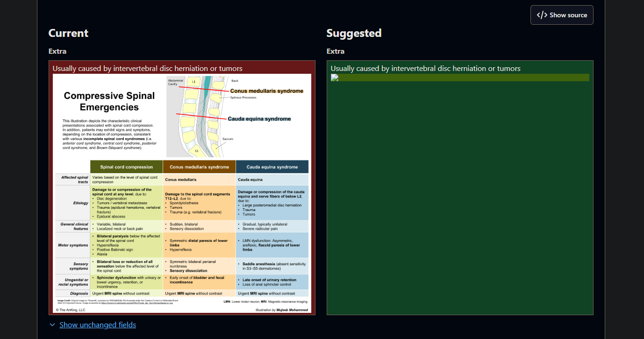This screenshot has width=644, height=339.
Task: Click the blue Cauda equina syndrome table header
Action: pyautogui.click(x=272, y=167)
